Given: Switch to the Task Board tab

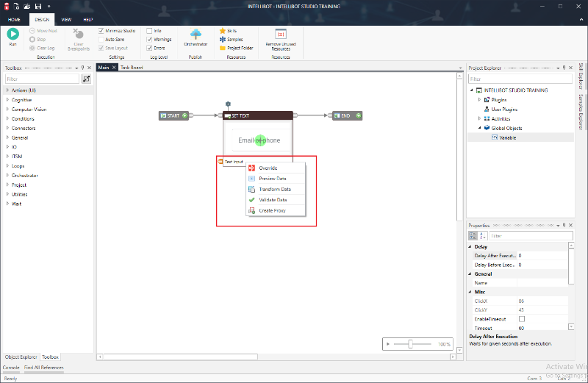Looking at the screenshot, I should point(132,68).
